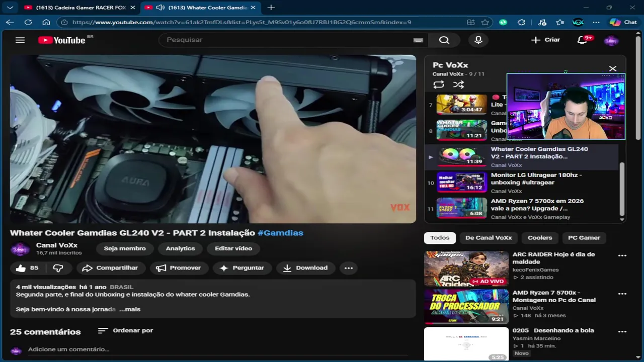This screenshot has width=644, height=362.
Task: Open the Canal VoXx channel name
Action: coord(57,245)
